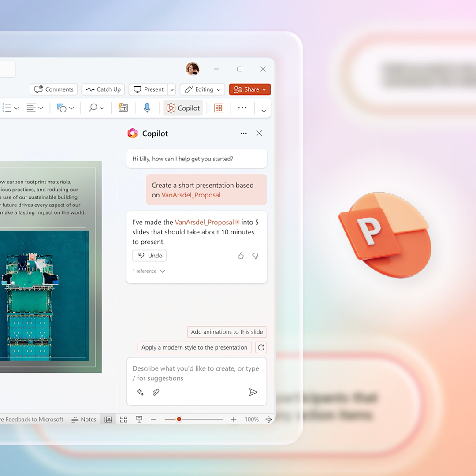Toggle the Copilot ribbon button
The image size is (476, 476).
183,108
